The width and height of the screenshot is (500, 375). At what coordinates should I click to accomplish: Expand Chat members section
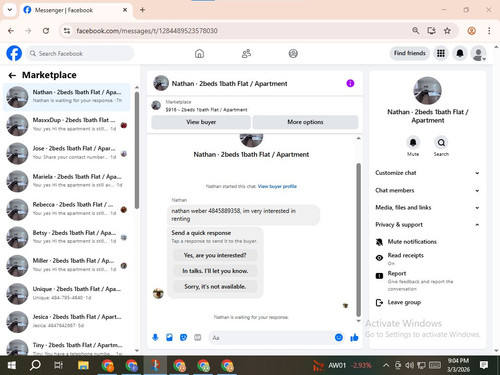(427, 190)
